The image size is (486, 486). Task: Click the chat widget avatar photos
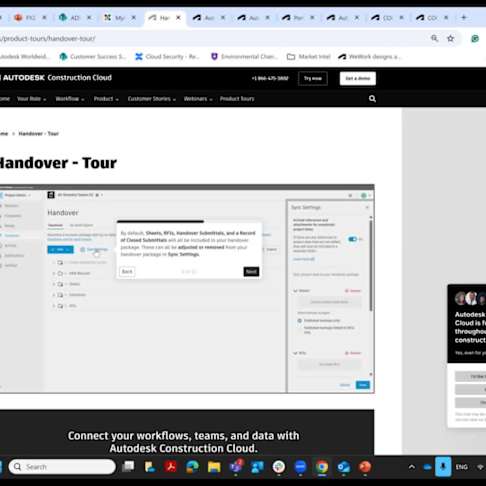click(471, 298)
